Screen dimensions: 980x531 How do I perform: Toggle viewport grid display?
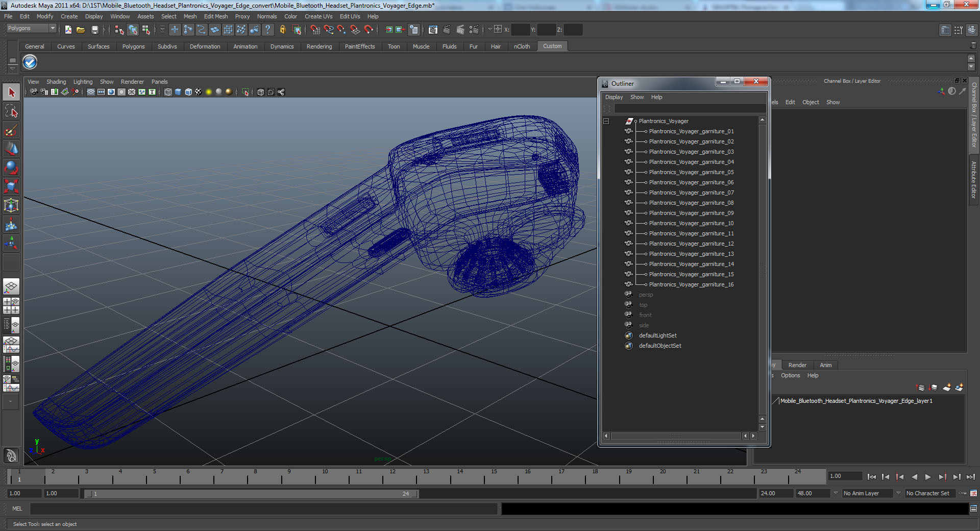91,92
